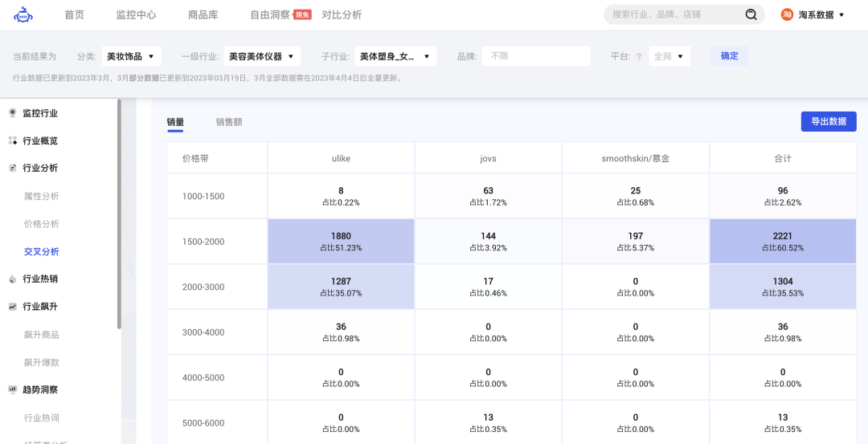868x444 pixels.
Task: Select 行业分析 in the sidebar
Action: point(40,168)
